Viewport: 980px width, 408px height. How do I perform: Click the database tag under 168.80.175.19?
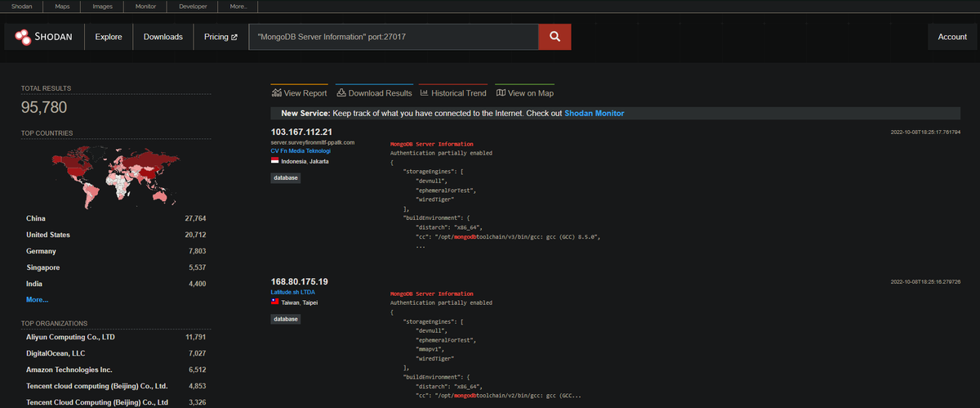point(285,319)
